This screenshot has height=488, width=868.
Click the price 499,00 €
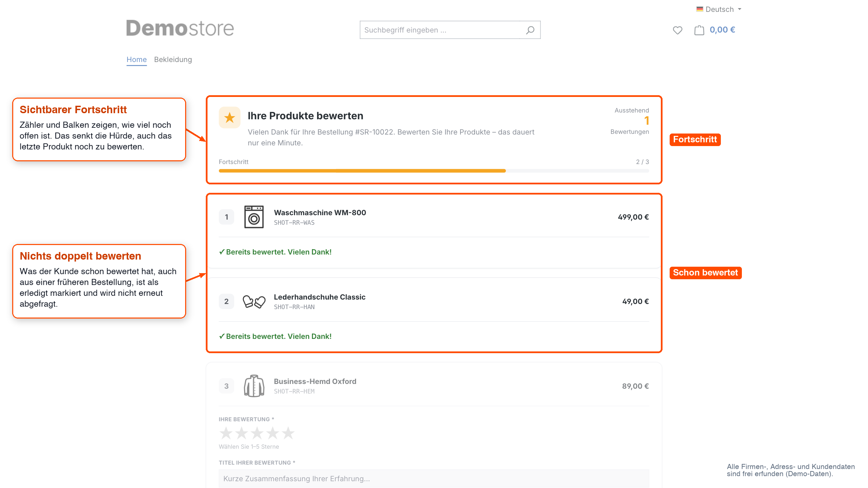633,217
